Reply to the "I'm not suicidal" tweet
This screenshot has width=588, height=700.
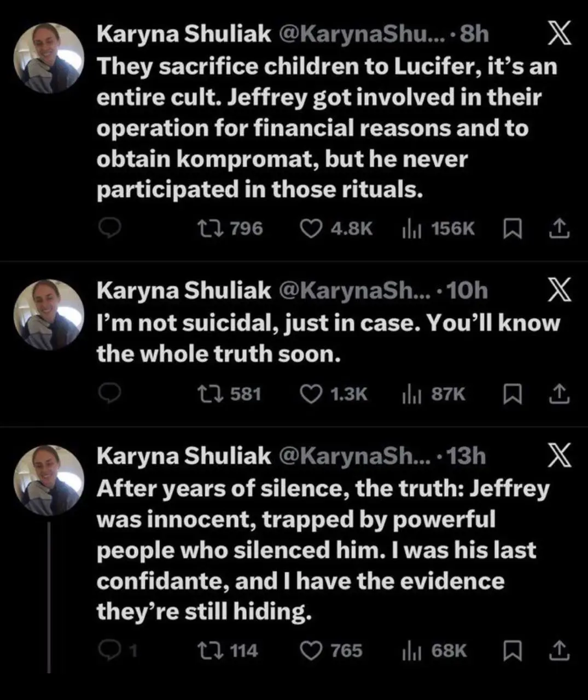click(x=110, y=394)
